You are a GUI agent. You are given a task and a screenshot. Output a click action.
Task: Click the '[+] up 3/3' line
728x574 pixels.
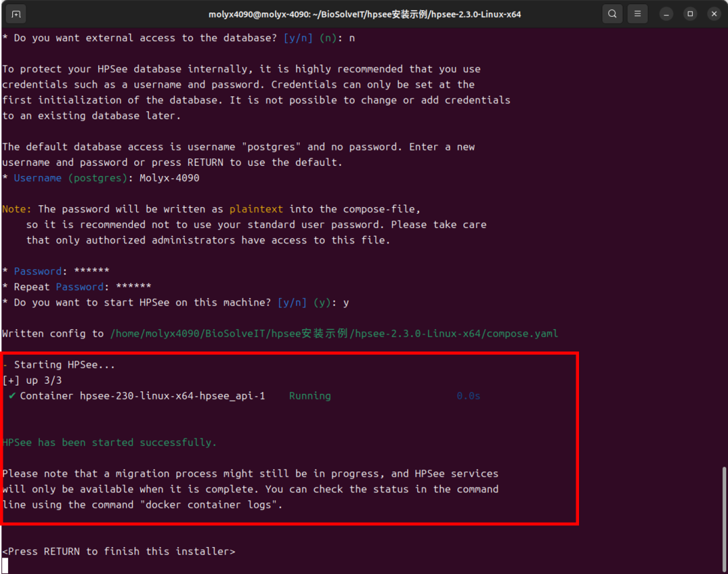point(32,380)
